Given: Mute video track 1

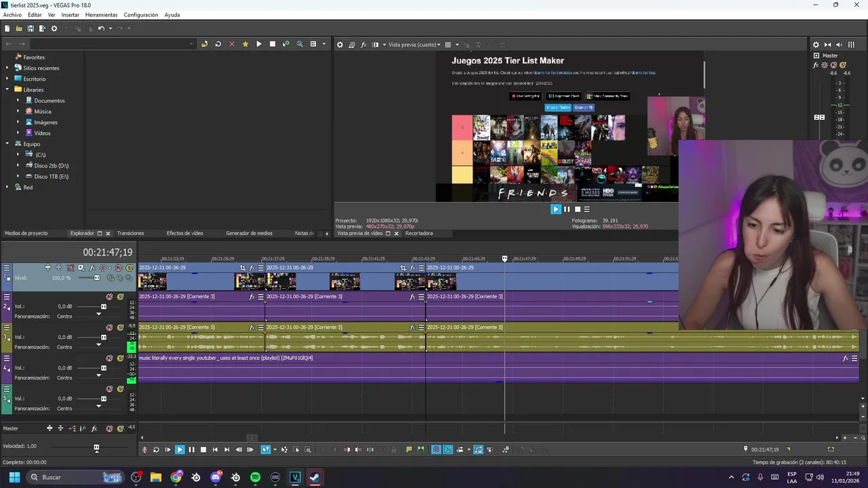Looking at the screenshot, I should point(119,268).
